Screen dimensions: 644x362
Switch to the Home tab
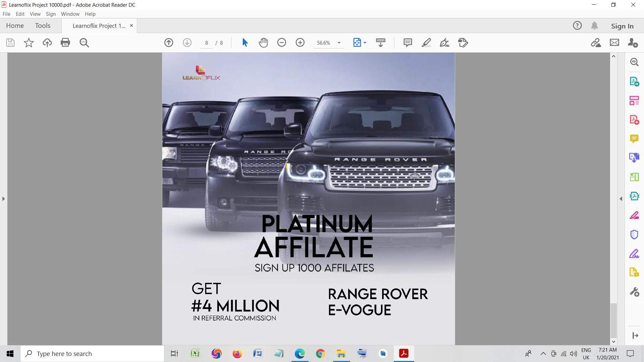(x=15, y=25)
